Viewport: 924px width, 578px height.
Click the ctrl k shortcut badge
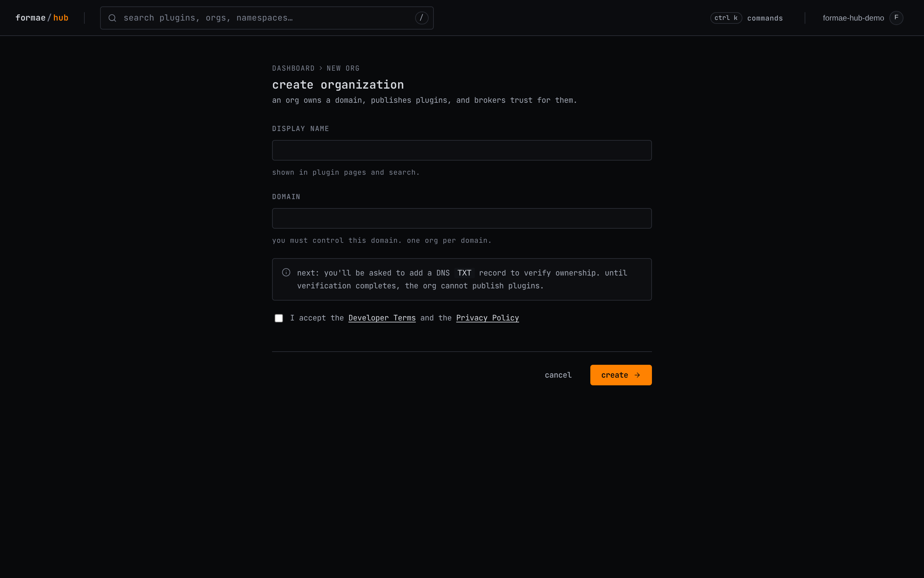(726, 18)
